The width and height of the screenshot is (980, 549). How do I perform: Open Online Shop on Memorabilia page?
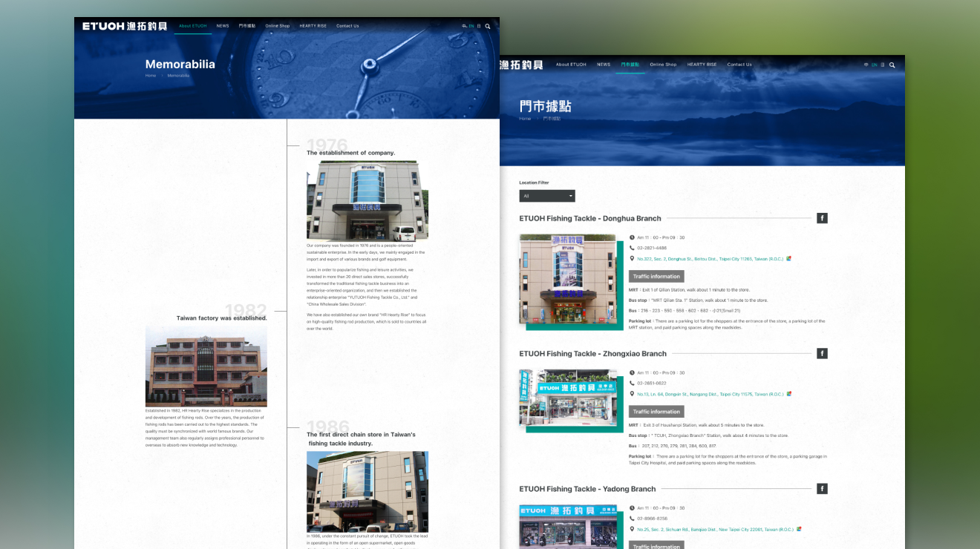pyautogui.click(x=278, y=26)
